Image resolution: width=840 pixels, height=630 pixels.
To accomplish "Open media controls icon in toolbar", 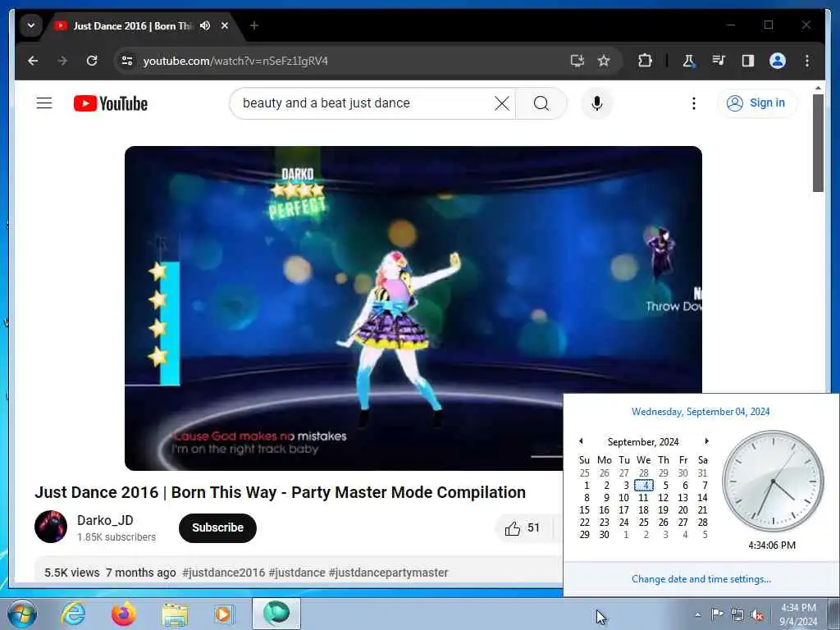I will (x=719, y=61).
